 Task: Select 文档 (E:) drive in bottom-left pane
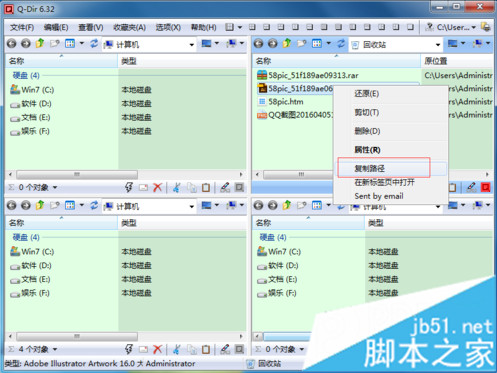coord(30,279)
